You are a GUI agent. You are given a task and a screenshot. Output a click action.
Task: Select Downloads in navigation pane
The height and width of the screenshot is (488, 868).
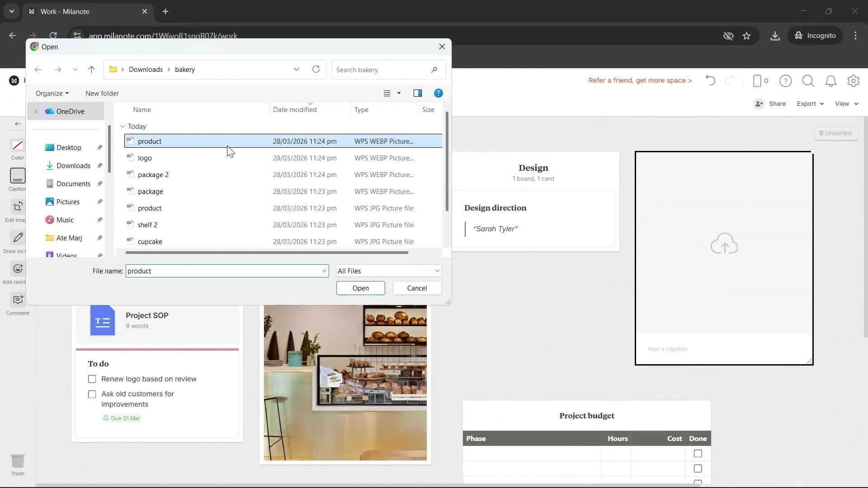coord(73,166)
